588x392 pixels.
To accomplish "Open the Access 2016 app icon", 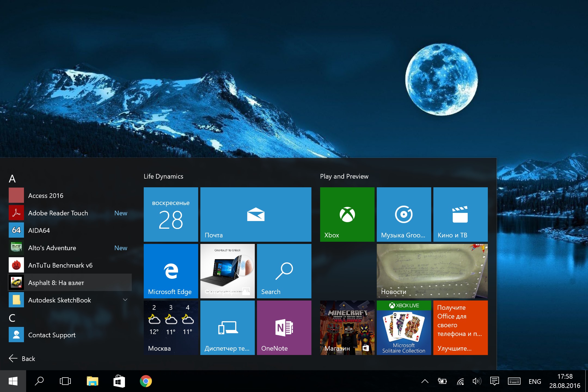I will point(16,195).
